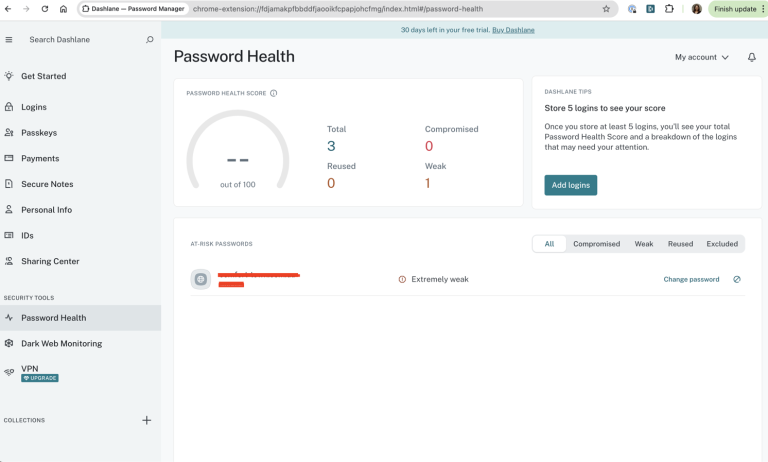768x462 pixels.
Task: Exclude the login with the circle-slash icon
Action: pyautogui.click(x=737, y=279)
